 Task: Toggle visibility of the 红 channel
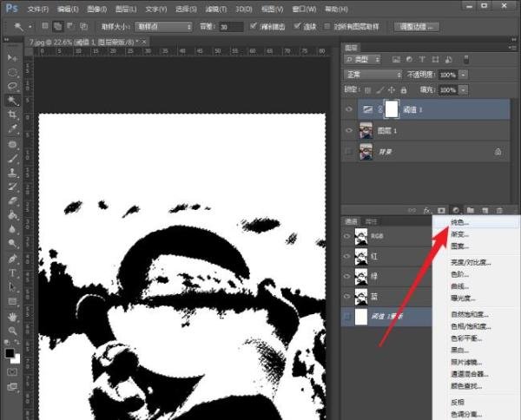coord(347,256)
